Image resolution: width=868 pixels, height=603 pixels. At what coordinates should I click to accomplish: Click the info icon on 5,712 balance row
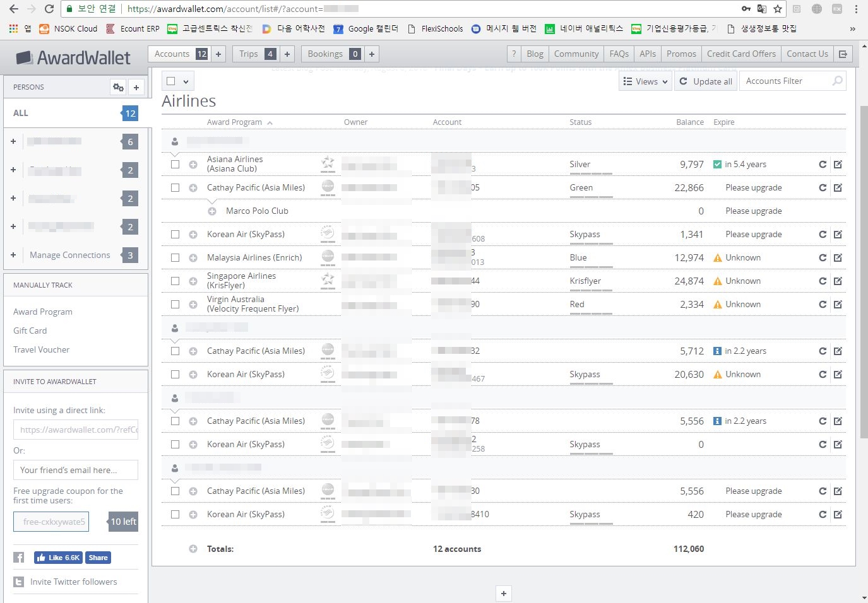pyautogui.click(x=717, y=351)
